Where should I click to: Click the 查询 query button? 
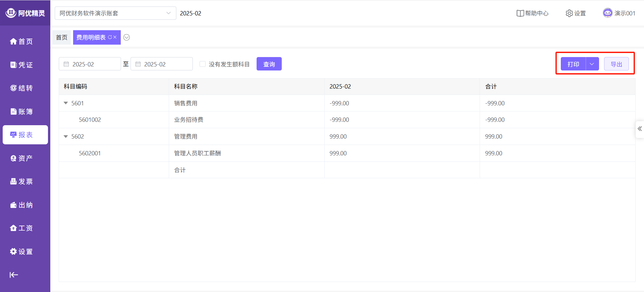[269, 64]
